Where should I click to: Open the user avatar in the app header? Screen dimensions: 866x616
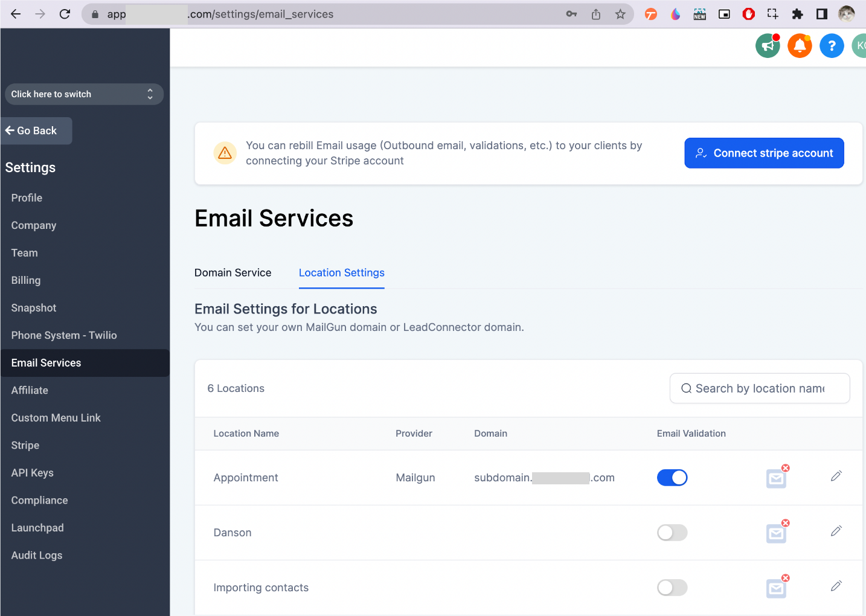click(859, 46)
